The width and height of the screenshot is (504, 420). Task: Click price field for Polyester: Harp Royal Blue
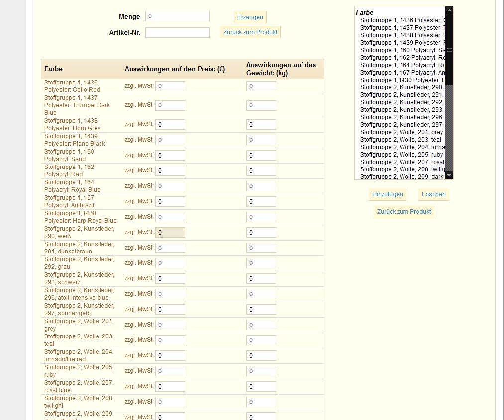click(170, 217)
